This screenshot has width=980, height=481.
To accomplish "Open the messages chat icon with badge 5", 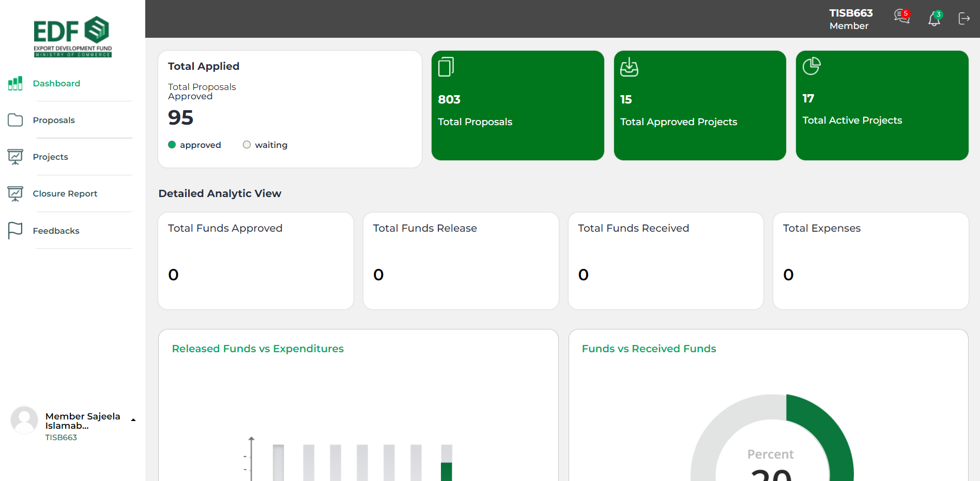I will tap(902, 17).
